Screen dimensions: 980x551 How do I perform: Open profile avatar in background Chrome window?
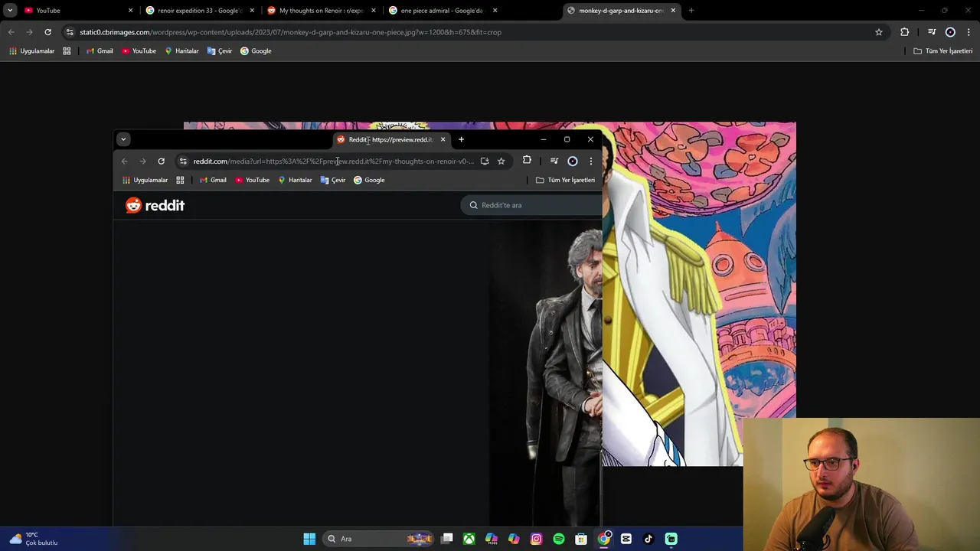(x=950, y=32)
